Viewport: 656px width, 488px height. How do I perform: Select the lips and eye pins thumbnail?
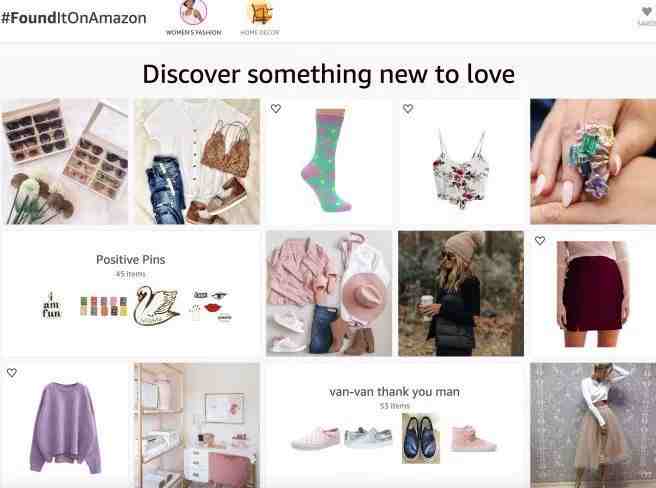[212, 306]
